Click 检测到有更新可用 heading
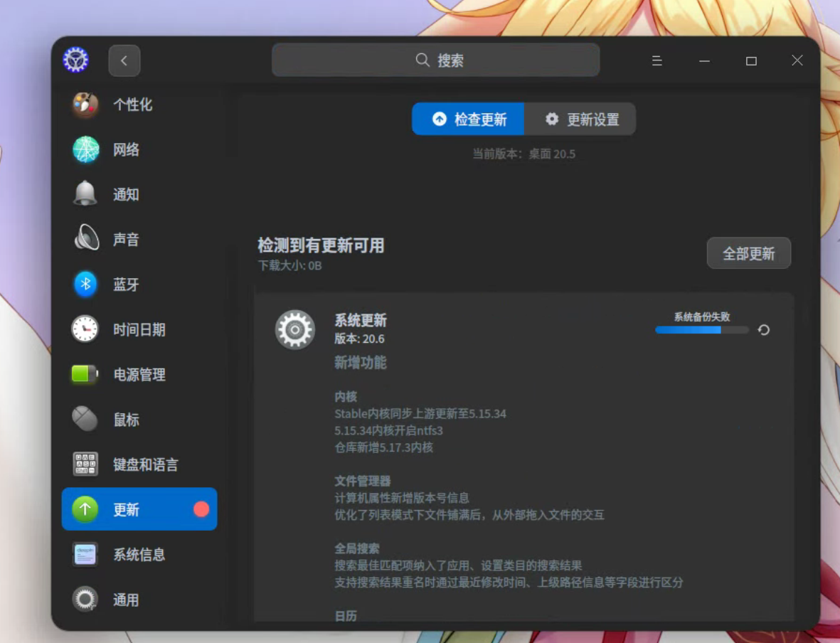The height and width of the screenshot is (643, 840). pos(321,245)
